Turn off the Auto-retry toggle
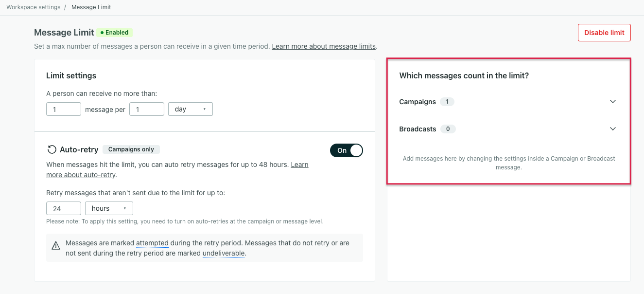Viewport: 644px width, 294px height. coord(347,150)
